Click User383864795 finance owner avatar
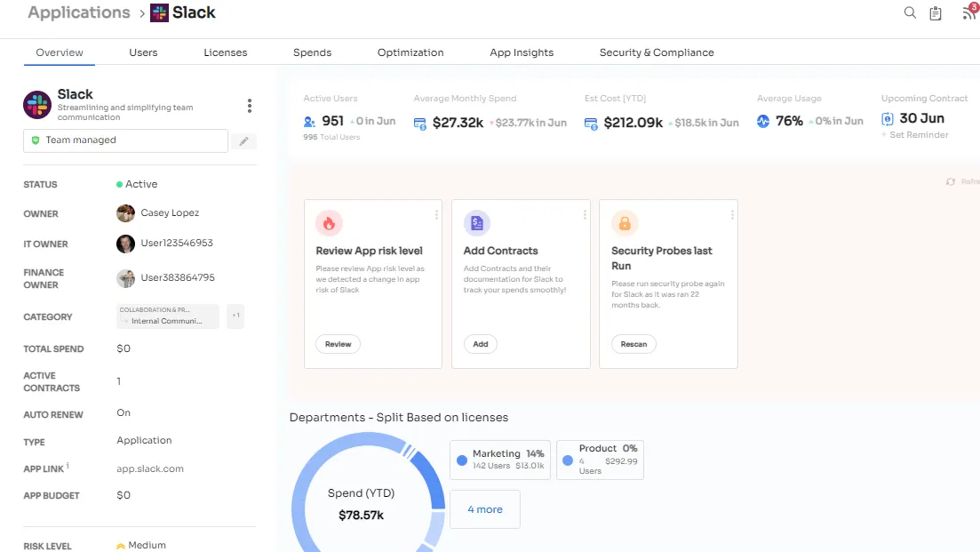 coord(125,278)
